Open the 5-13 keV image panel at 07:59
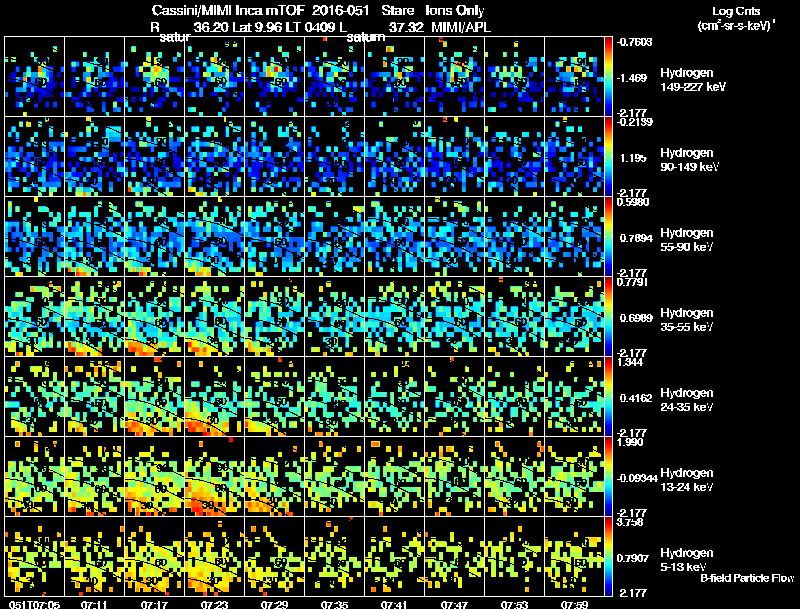 point(574,557)
